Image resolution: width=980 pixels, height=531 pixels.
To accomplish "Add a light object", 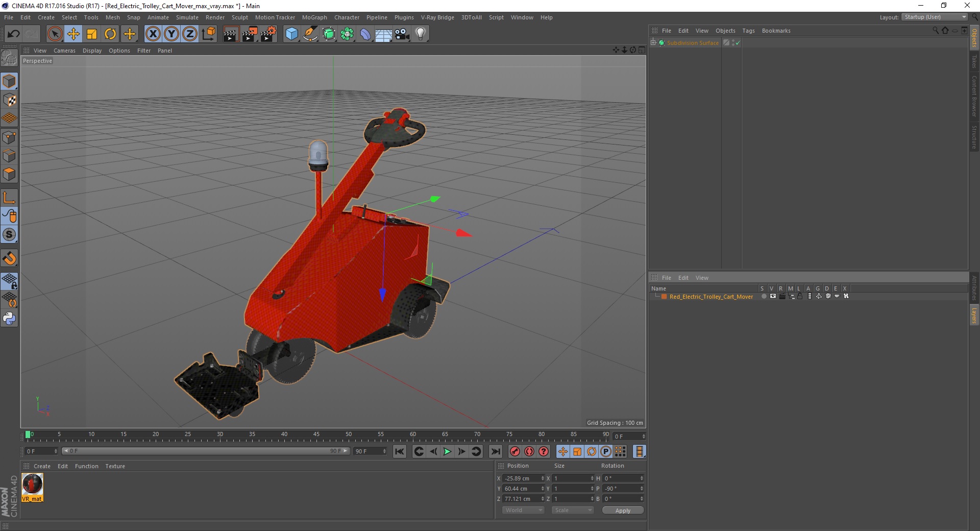I will tap(421, 34).
